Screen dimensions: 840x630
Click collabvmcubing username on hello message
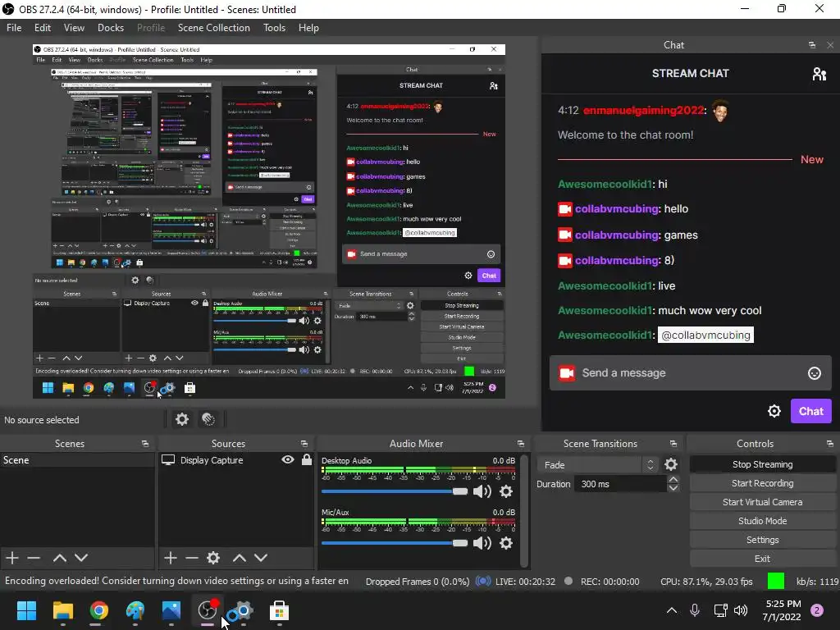tap(617, 209)
